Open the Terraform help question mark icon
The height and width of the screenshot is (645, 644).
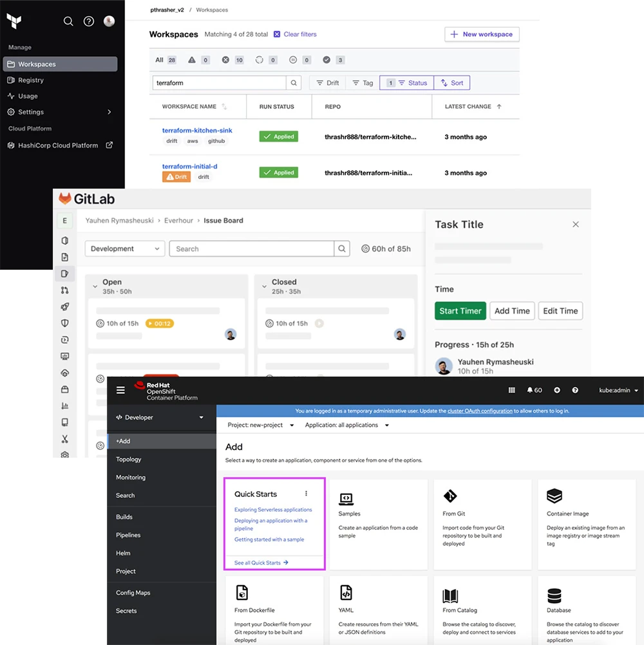pos(89,21)
